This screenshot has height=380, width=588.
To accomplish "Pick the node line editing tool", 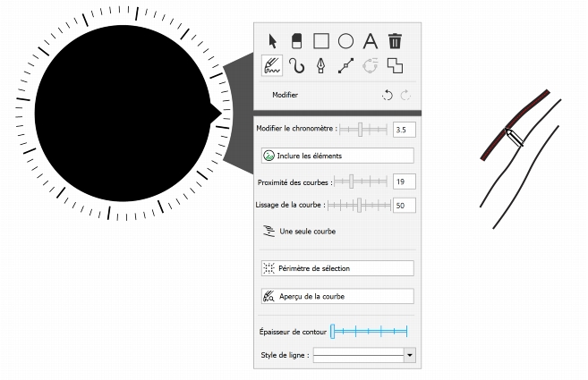I will tap(345, 66).
